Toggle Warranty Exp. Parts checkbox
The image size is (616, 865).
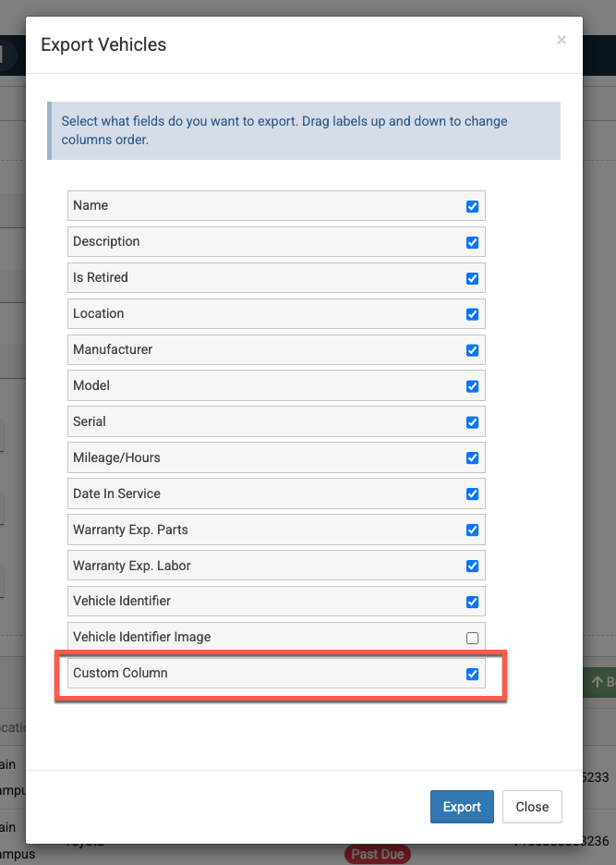click(472, 530)
